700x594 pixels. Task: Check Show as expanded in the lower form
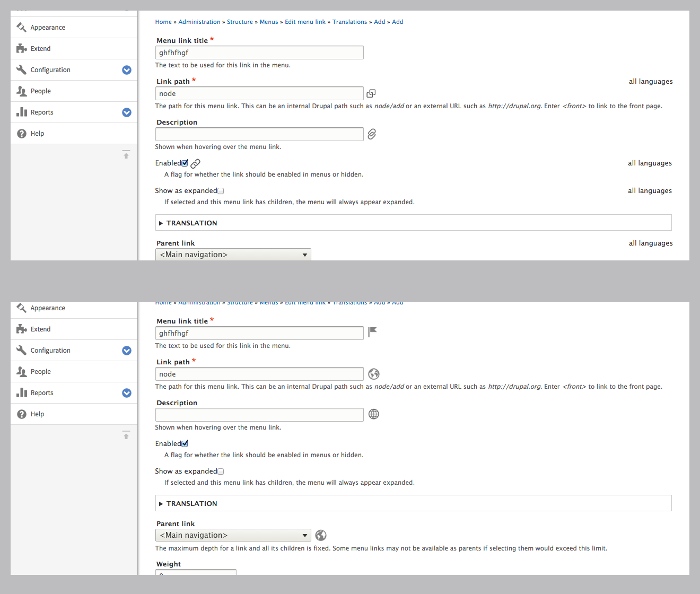[221, 471]
